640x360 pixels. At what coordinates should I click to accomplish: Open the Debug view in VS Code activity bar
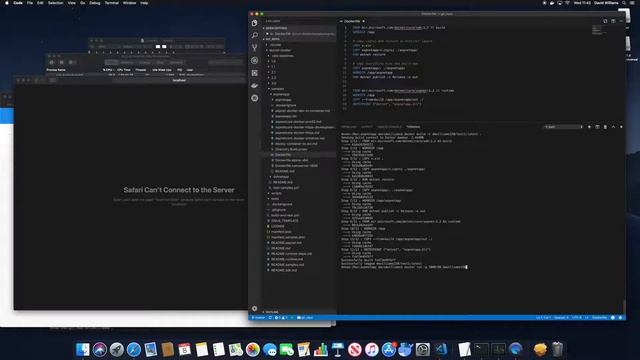click(x=255, y=60)
